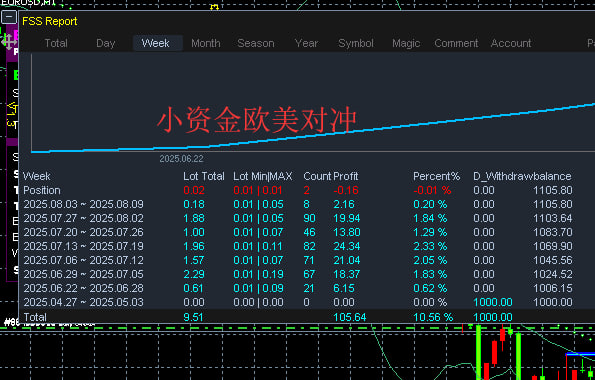Click the Week column header

36,177
